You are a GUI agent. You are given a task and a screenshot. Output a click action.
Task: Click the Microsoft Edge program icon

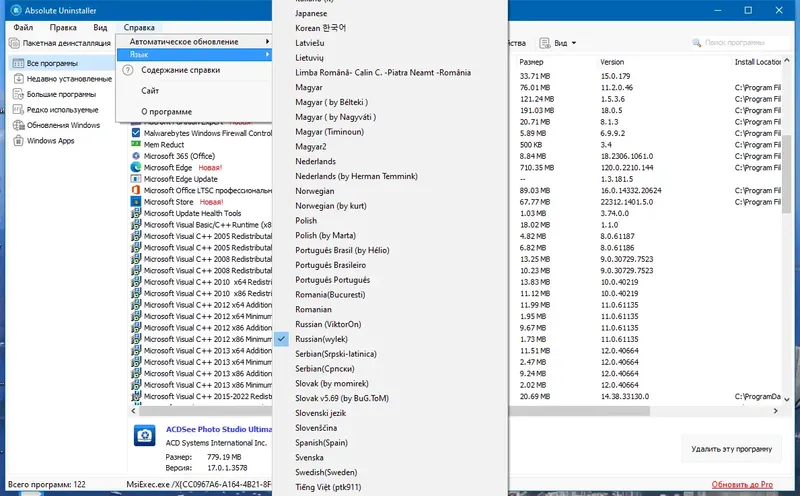pos(136,167)
